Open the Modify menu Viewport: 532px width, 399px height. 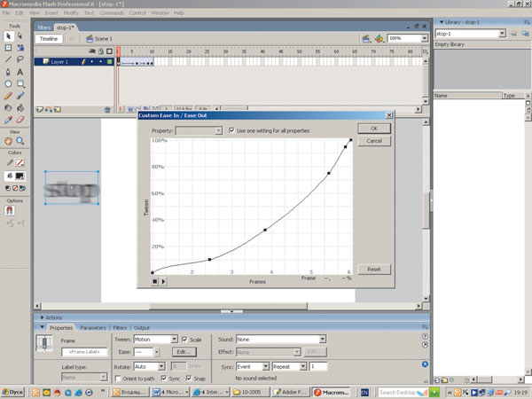(x=70, y=13)
